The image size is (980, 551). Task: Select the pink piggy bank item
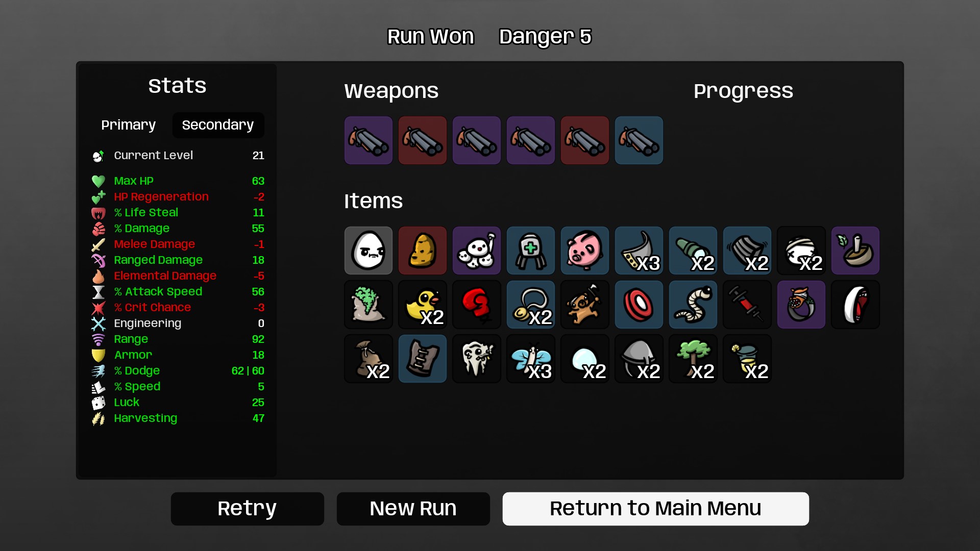pyautogui.click(x=584, y=251)
